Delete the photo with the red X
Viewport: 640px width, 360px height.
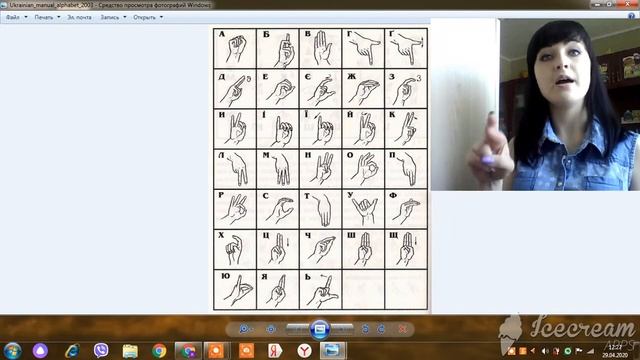pos(402,329)
